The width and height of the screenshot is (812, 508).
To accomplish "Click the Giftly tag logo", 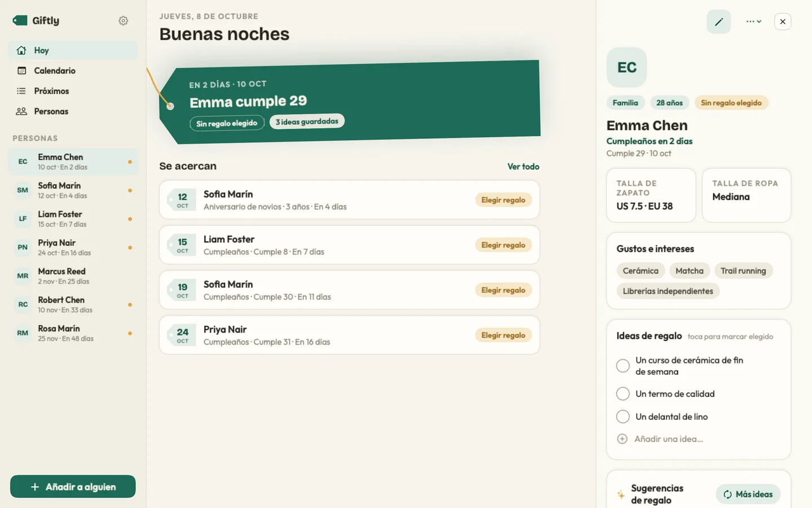I will pyautogui.click(x=20, y=20).
